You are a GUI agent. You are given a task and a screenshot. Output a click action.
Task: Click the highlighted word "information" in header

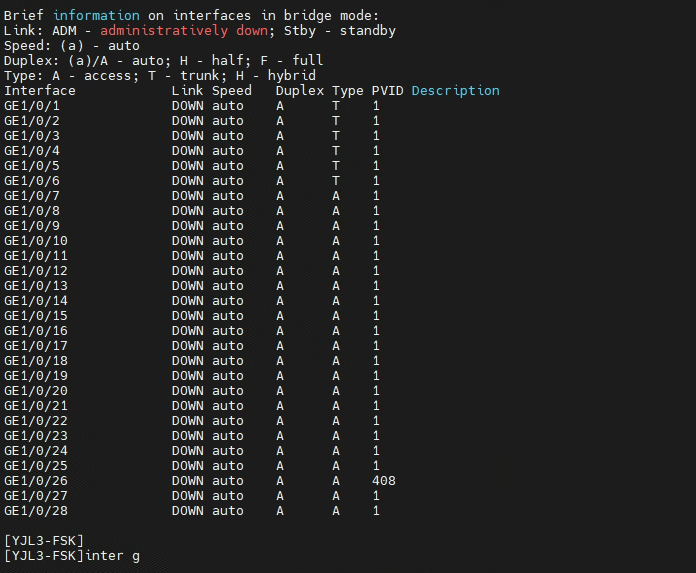click(96, 15)
